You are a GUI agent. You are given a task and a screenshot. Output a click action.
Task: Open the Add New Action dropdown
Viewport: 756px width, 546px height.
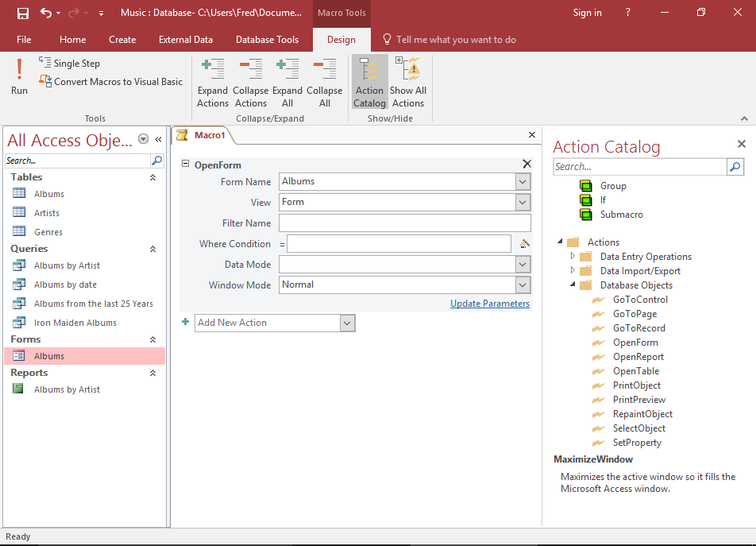347,323
